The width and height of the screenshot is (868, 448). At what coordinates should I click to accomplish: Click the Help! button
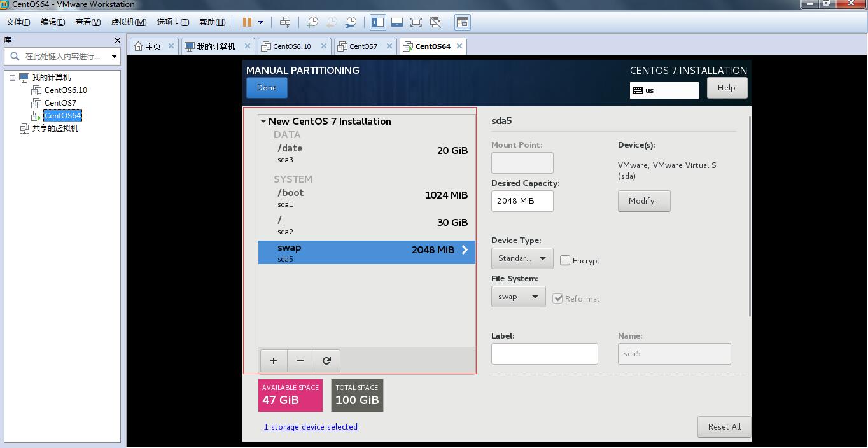click(x=727, y=88)
